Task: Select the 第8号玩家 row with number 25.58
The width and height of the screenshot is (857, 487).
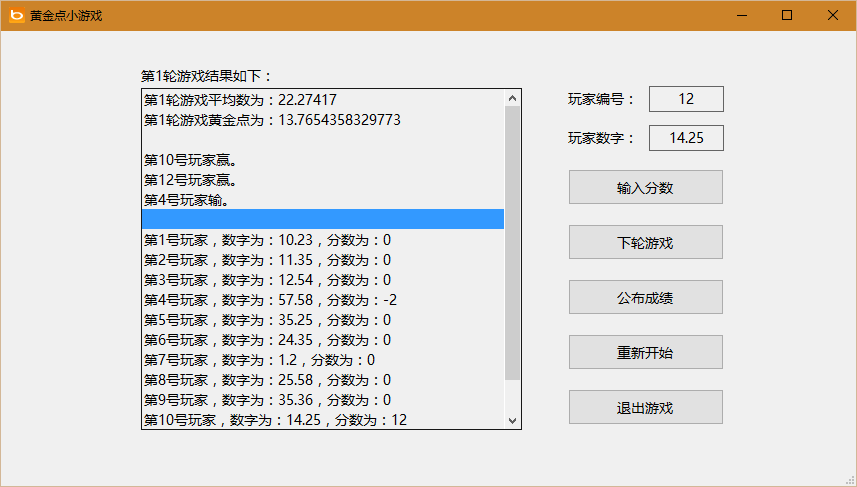Action: pos(322,380)
